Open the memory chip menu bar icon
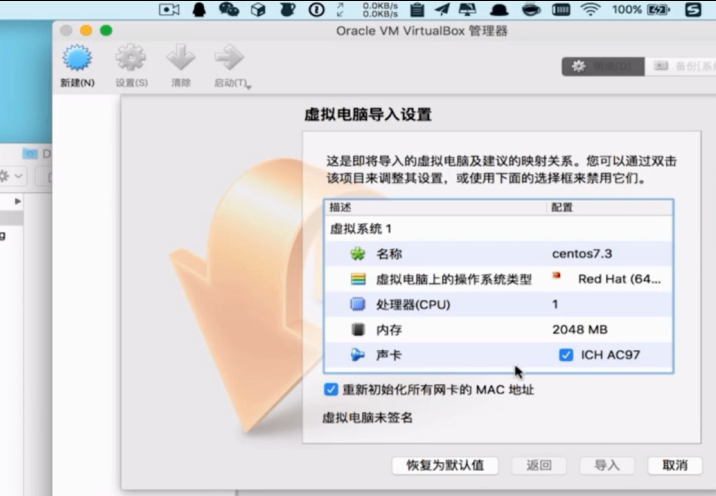Image resolution: width=716 pixels, height=496 pixels. pyautogui.click(x=561, y=10)
